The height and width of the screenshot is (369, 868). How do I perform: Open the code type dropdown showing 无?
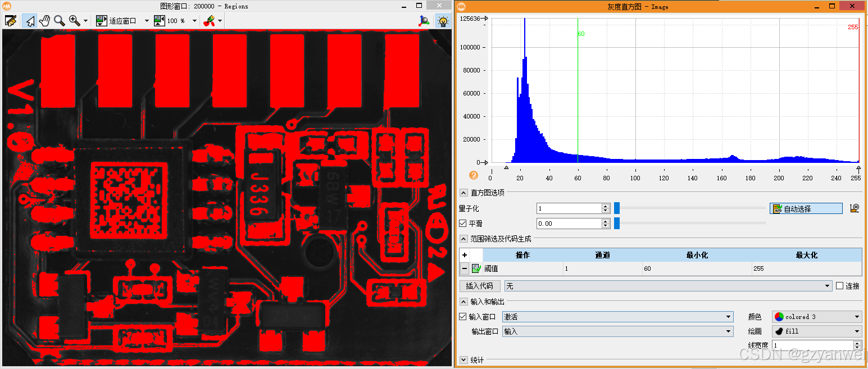coord(668,286)
